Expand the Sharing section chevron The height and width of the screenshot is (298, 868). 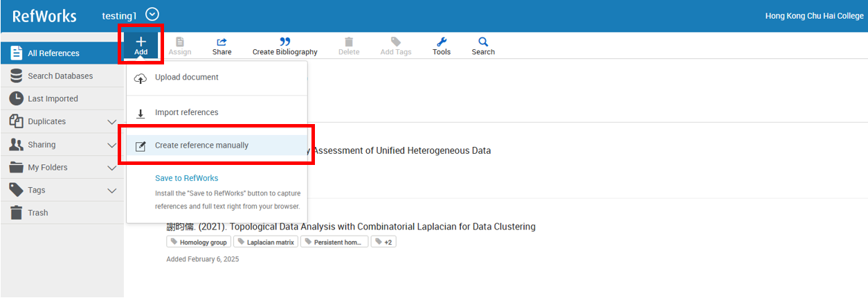tap(112, 145)
